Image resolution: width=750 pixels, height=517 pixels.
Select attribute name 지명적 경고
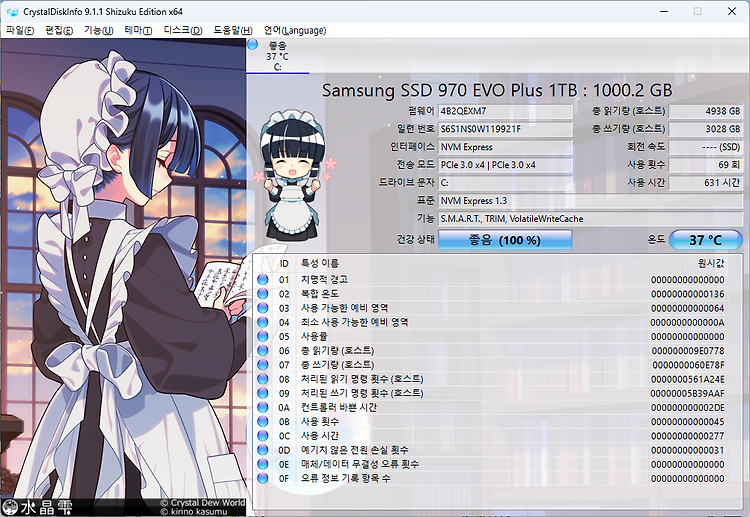(324, 279)
